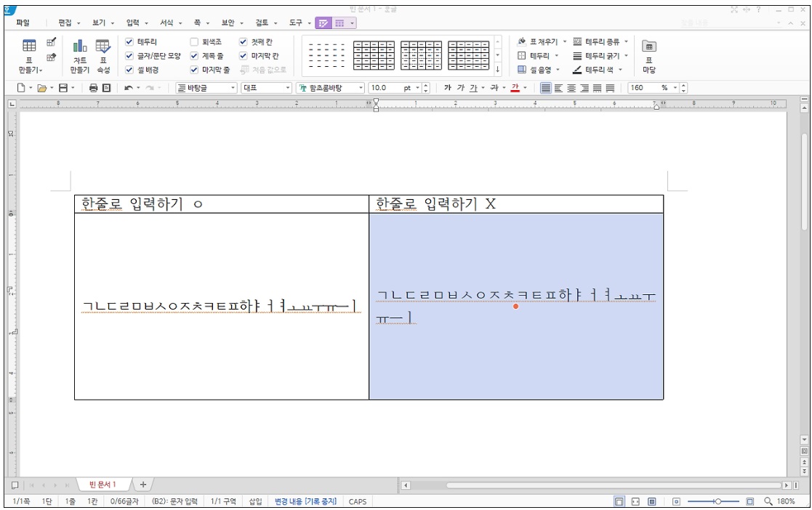812x510 pixels.
Task: Add a new tab with plus button
Action: click(143, 485)
